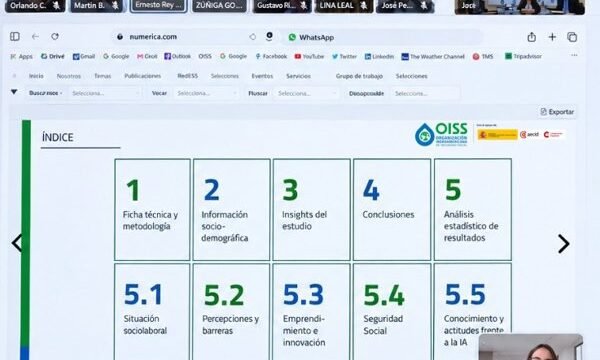Open section 5.2 Percepciones y barreras

[232, 311]
